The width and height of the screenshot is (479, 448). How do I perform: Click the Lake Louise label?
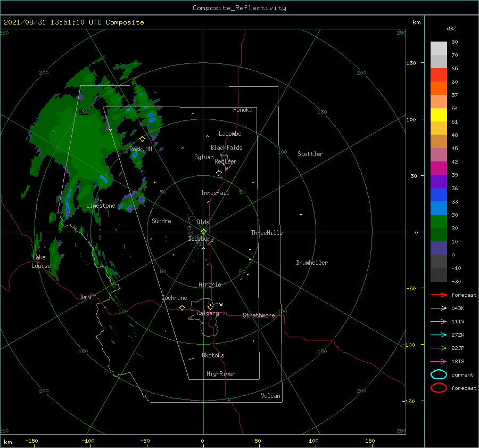[41, 262]
